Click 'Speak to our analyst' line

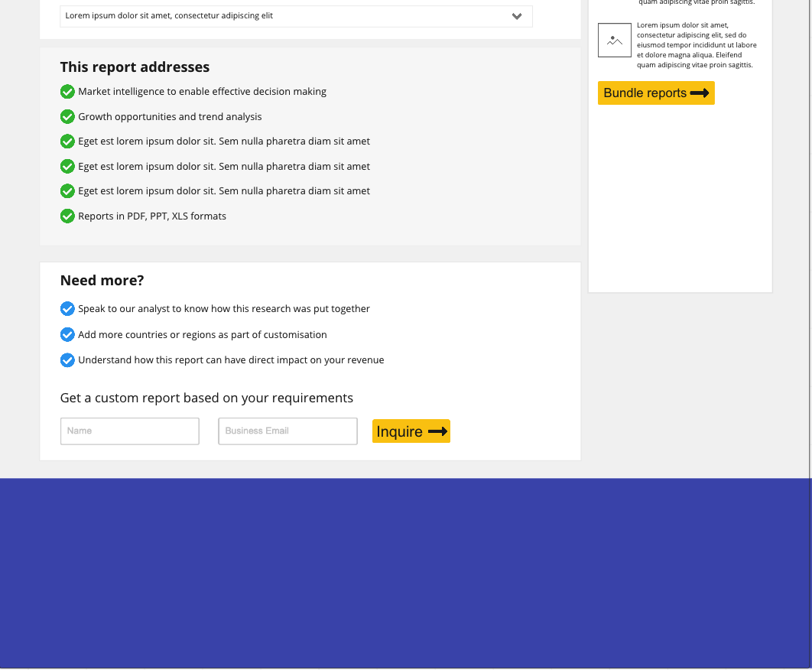point(224,309)
